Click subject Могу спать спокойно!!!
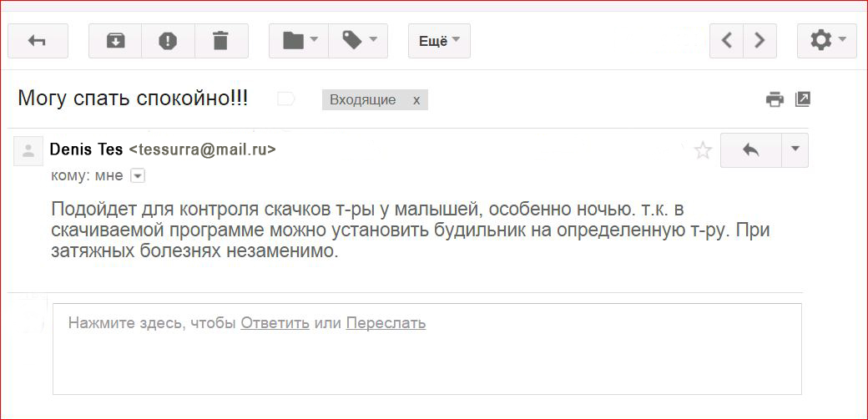The height and width of the screenshot is (420, 868). (x=133, y=99)
